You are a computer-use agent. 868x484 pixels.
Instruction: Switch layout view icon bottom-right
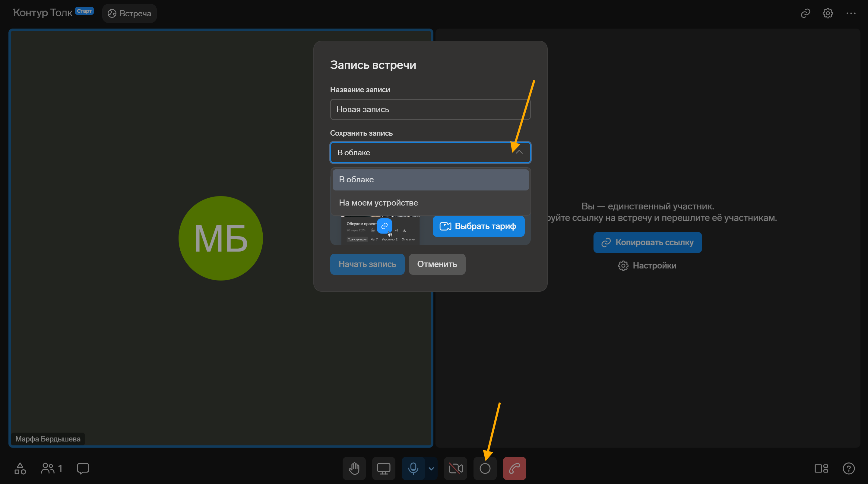click(x=821, y=468)
